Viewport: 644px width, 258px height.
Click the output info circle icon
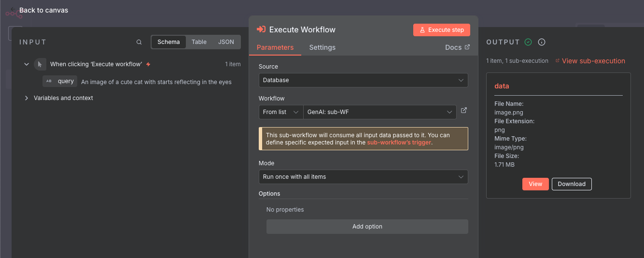point(542,42)
